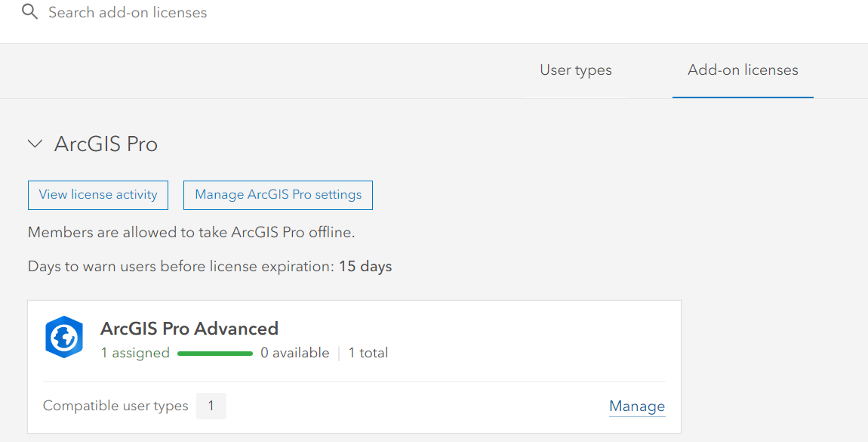Click the View license activity button
The image size is (868, 442).
97,194
